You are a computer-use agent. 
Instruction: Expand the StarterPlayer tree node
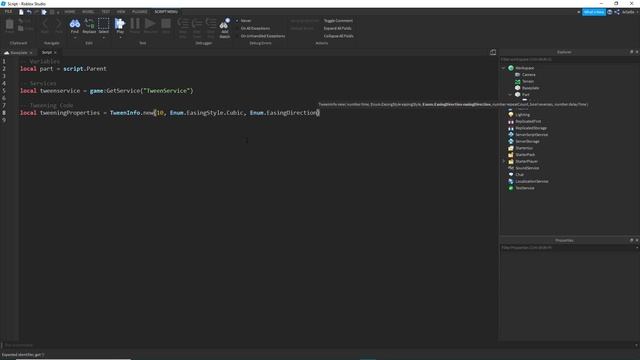pyautogui.click(x=503, y=162)
